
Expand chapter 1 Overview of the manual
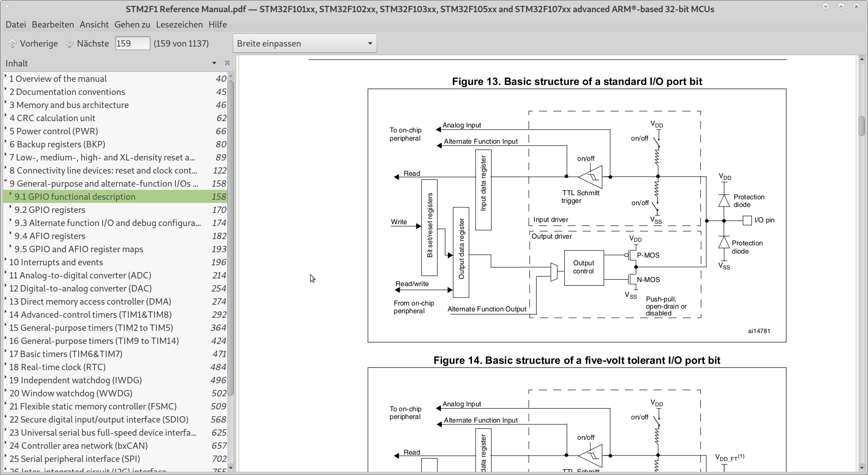click(x=6, y=77)
